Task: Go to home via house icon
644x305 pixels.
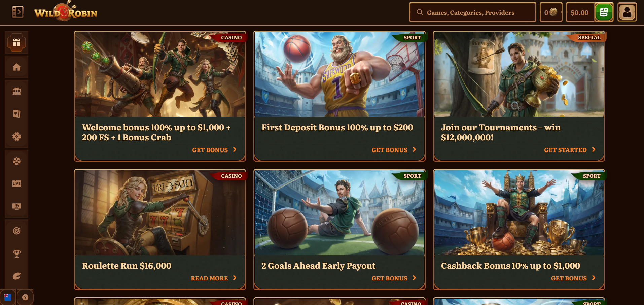Action: [16, 67]
